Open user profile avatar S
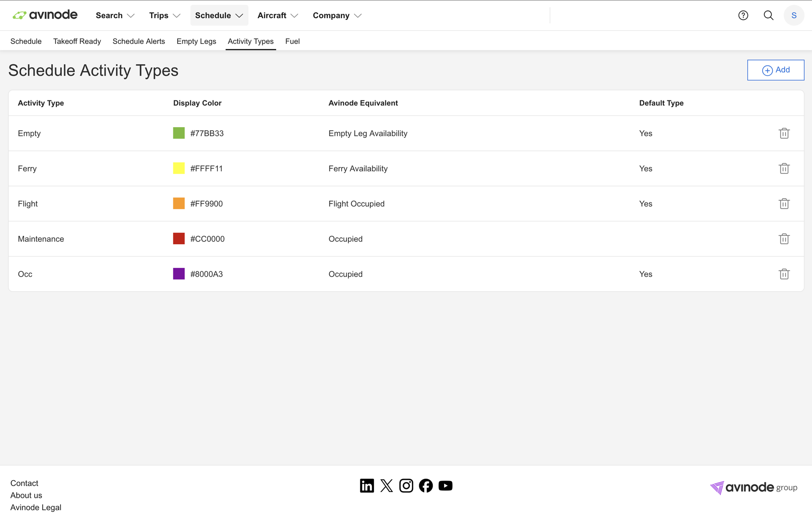The width and height of the screenshot is (812, 522). tap(794, 15)
